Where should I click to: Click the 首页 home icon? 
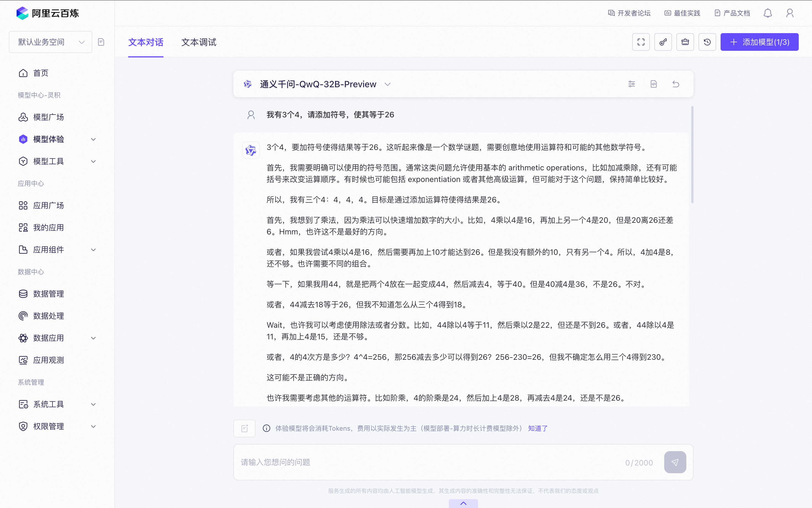[x=23, y=73]
